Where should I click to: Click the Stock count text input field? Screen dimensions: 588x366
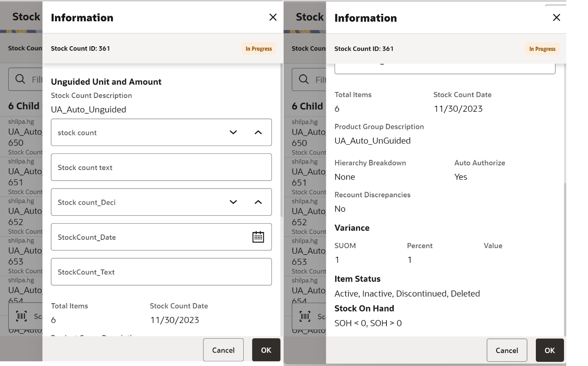click(161, 167)
